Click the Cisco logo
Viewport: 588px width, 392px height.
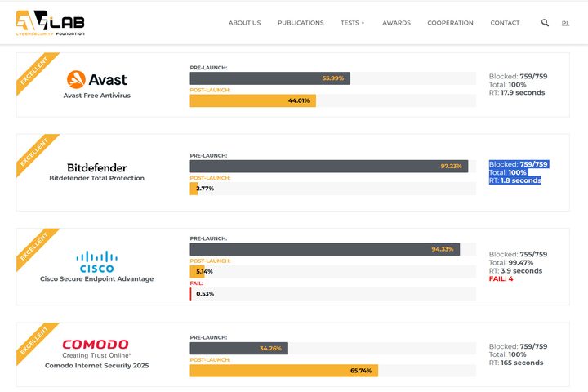(x=96, y=262)
